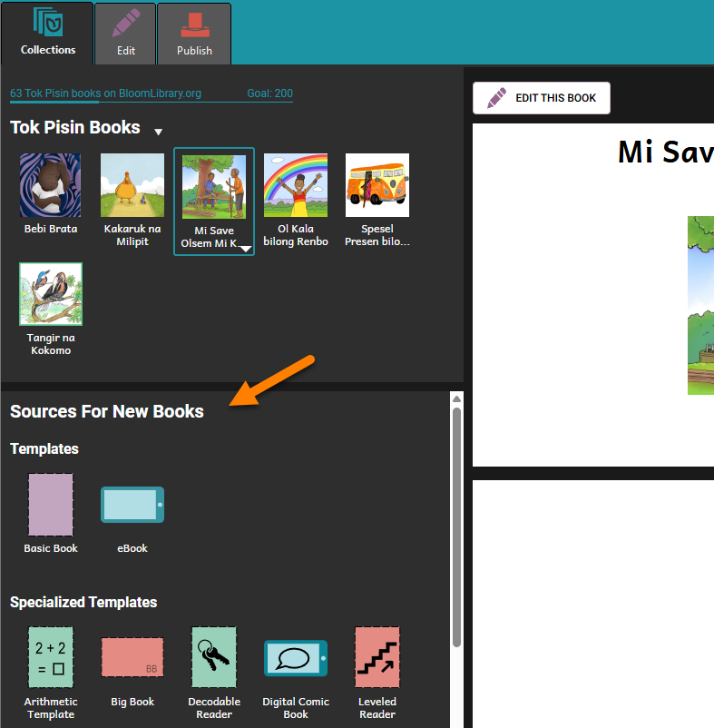Choose the Ol Kala bilong Renbo book
The width and height of the screenshot is (714, 728).
296,185
